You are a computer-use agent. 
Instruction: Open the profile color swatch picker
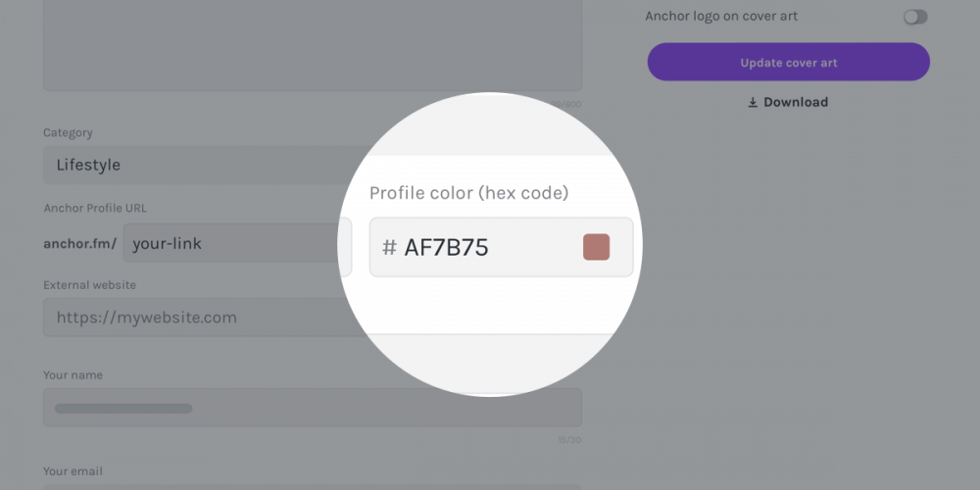(x=596, y=247)
